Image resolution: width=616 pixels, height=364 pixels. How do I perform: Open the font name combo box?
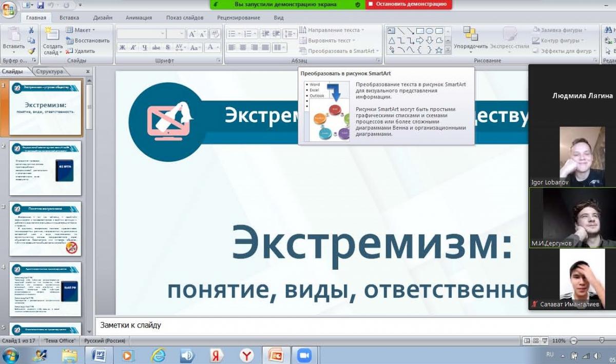pyautogui.click(x=141, y=34)
